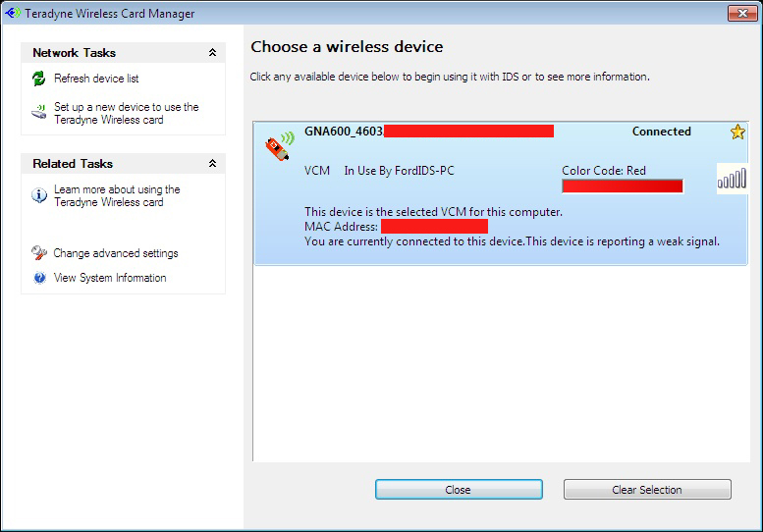The image size is (763, 532).
Task: Click the Close button
Action: (x=459, y=490)
